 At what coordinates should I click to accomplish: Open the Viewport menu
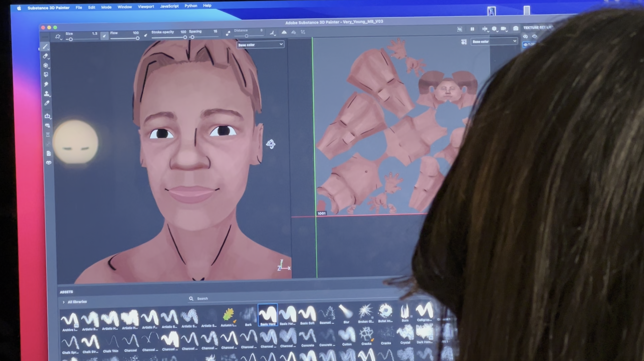pos(146,7)
